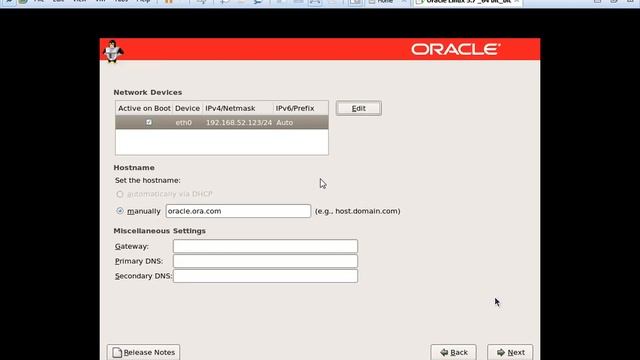Click the hostname field containing oracle.ora.com

coord(238,211)
